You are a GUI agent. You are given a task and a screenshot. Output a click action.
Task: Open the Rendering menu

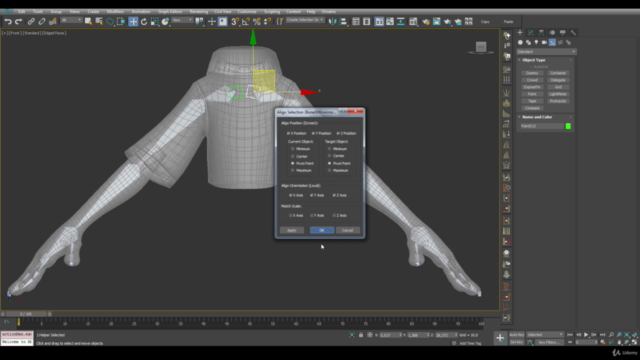[199, 12]
